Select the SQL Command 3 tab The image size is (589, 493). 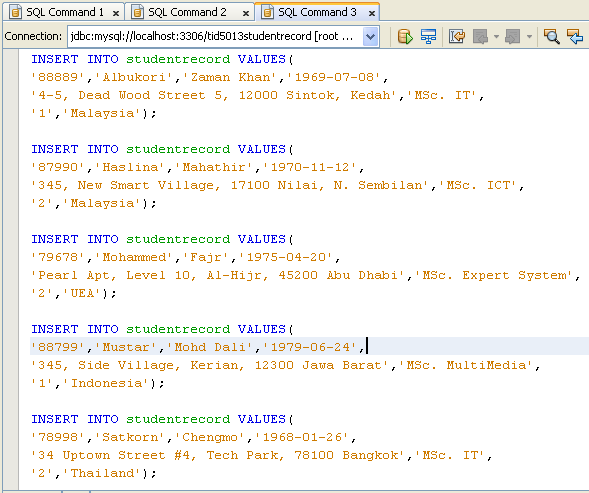[317, 12]
